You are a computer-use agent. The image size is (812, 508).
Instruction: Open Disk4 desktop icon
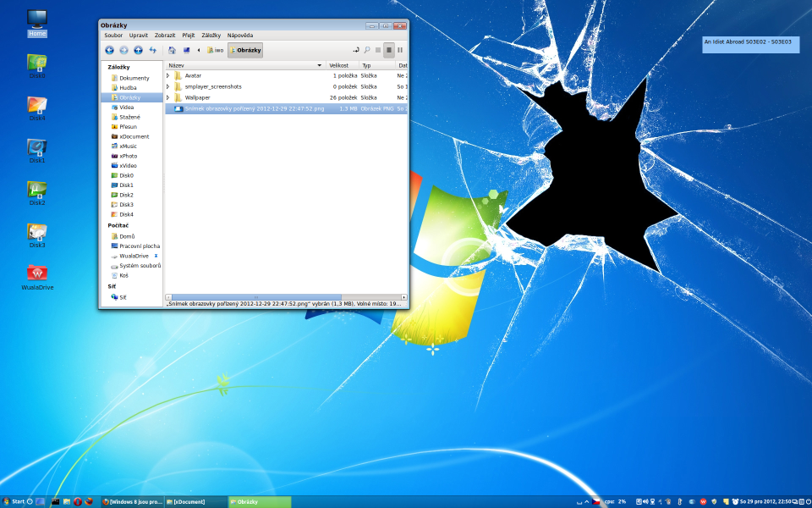(36, 109)
